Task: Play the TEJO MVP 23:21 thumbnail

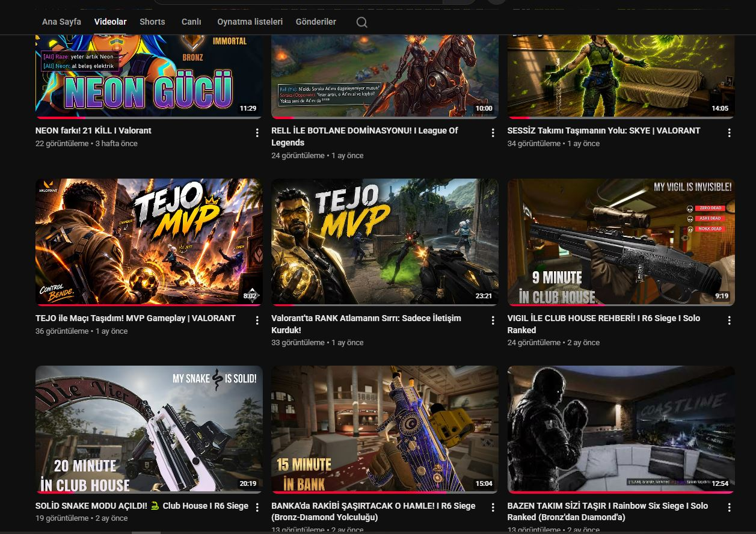Action: 384,242
